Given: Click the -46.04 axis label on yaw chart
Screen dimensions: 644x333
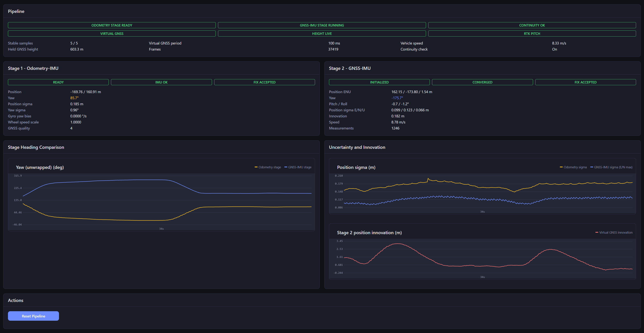Looking at the screenshot, I should pyautogui.click(x=17, y=225).
